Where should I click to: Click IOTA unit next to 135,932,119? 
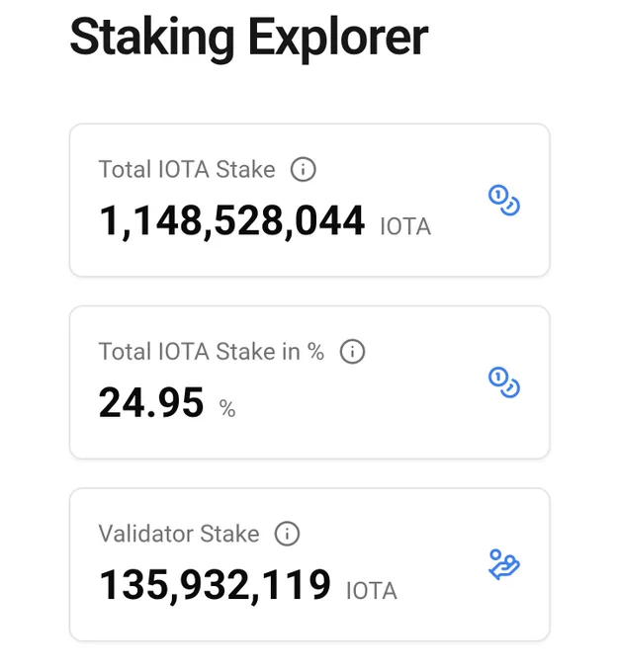372,591
